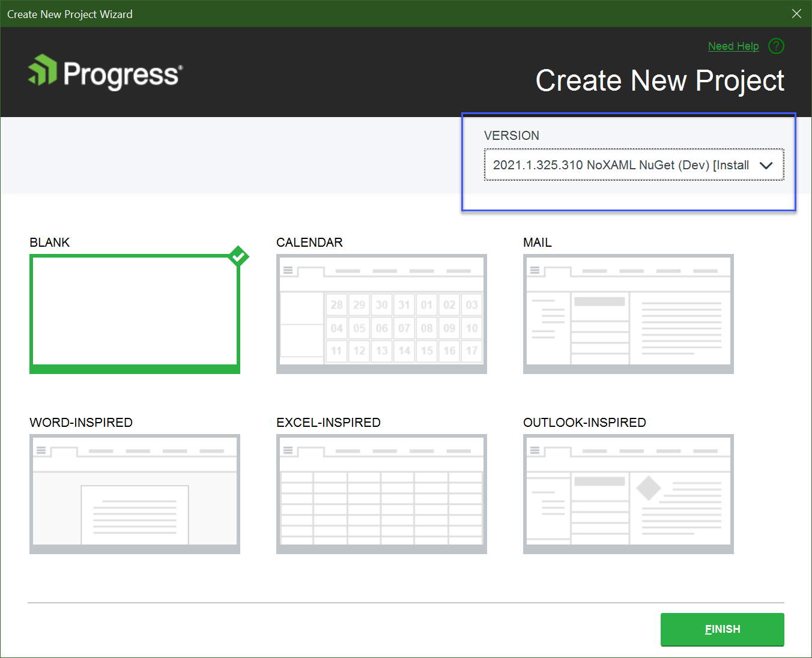Click the question mark help icon
This screenshot has width=812, height=658.
(776, 46)
